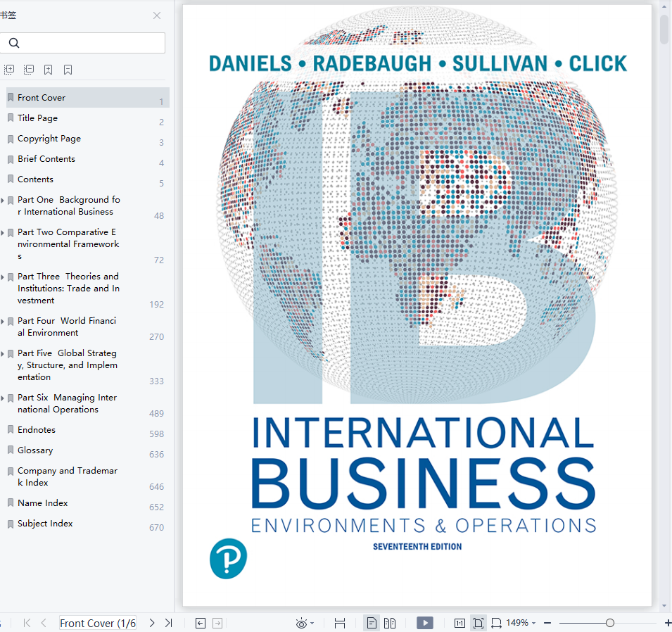Click the previous view icon
The width and height of the screenshot is (672, 632).
point(200,623)
